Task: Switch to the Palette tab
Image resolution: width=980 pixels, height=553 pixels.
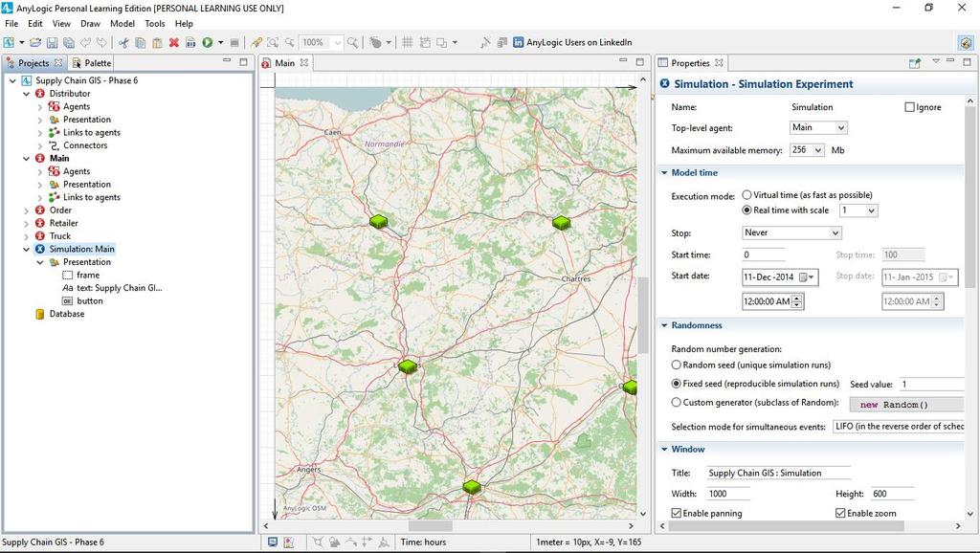Action: tap(92, 63)
